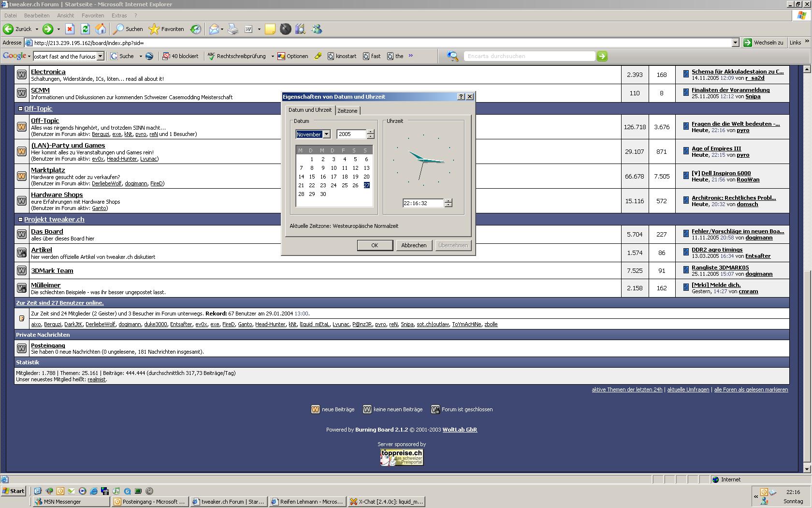Click the highlighter icon in Google toolbar
This screenshot has width=812, height=508.
[318, 56]
